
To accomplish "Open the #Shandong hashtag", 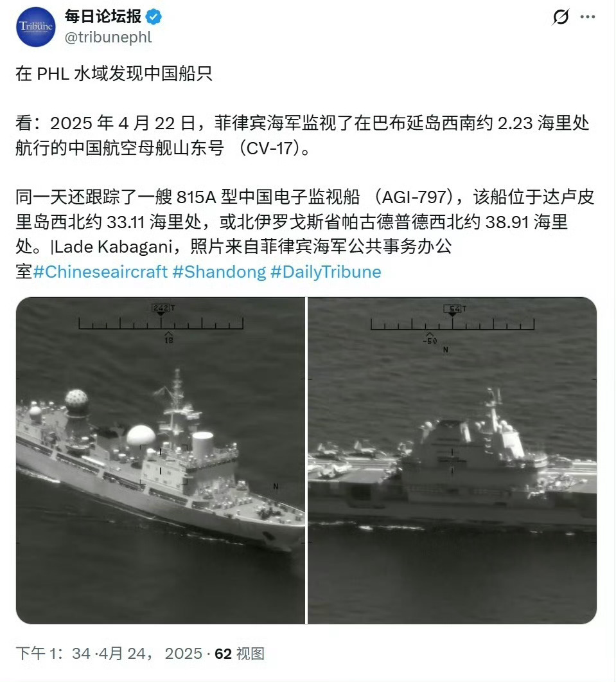I will tap(219, 272).
